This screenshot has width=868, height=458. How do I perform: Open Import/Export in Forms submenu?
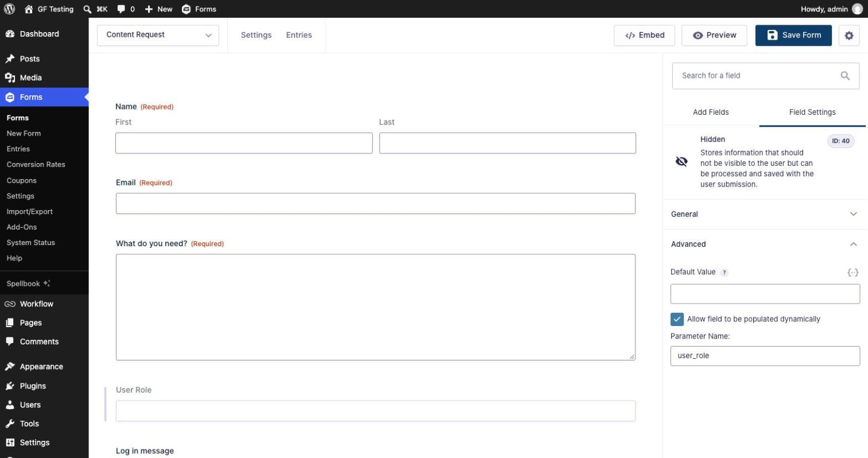pos(30,212)
